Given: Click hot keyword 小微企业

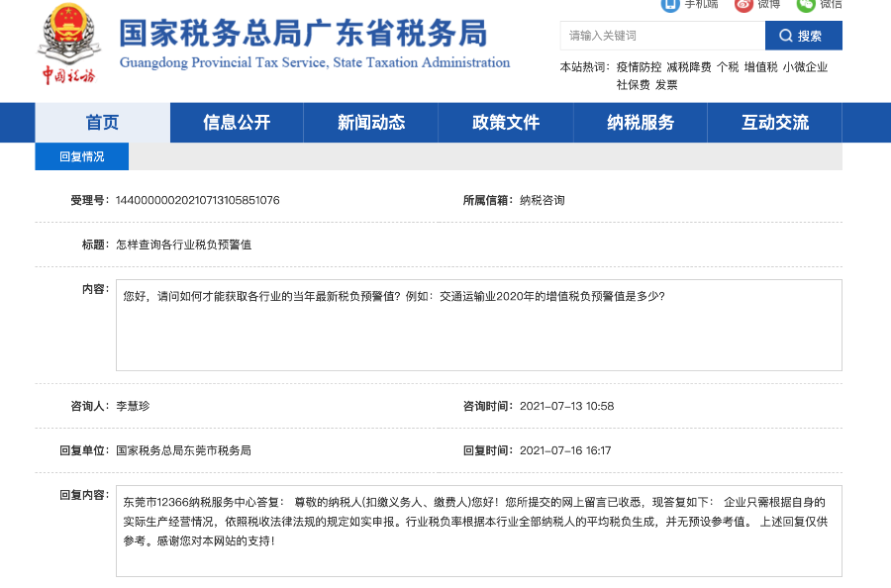Looking at the screenshot, I should [x=805, y=67].
